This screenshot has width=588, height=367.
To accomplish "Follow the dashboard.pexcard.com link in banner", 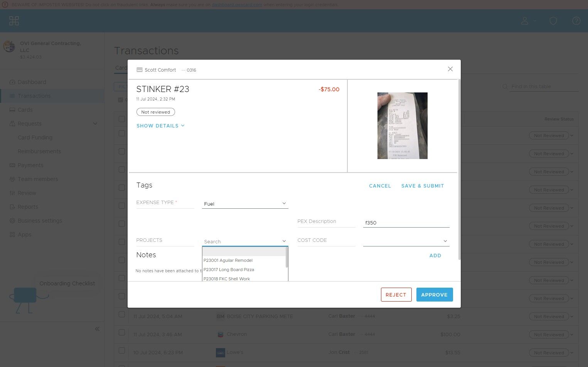I will tap(237, 5).
